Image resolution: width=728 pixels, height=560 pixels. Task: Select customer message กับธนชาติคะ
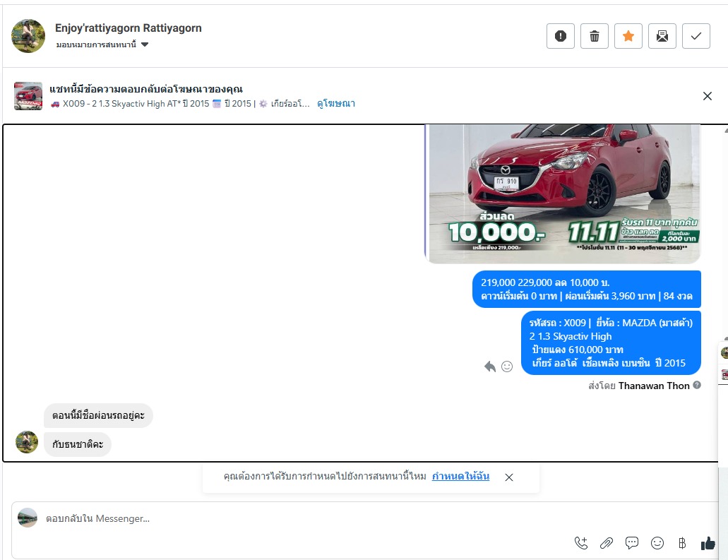click(x=78, y=444)
